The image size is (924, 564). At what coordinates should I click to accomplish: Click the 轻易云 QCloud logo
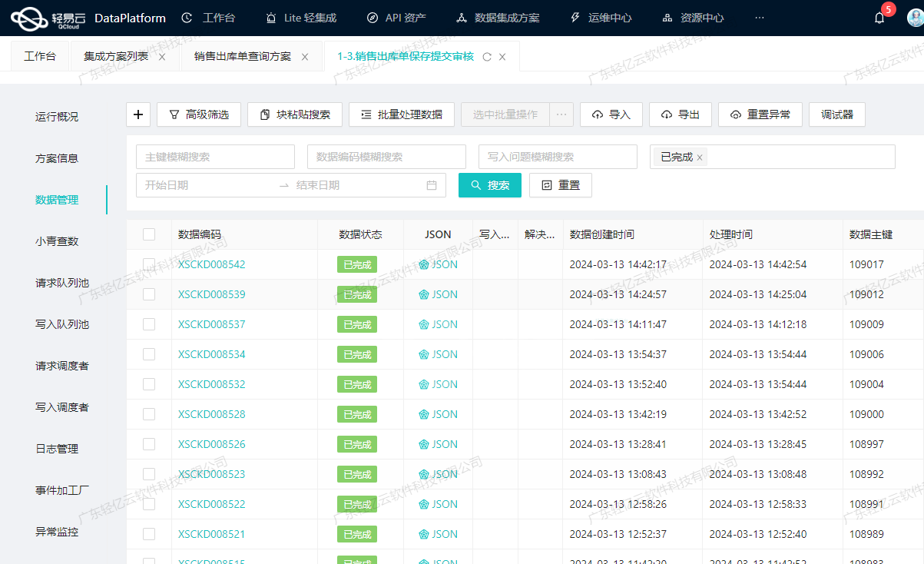point(46,17)
